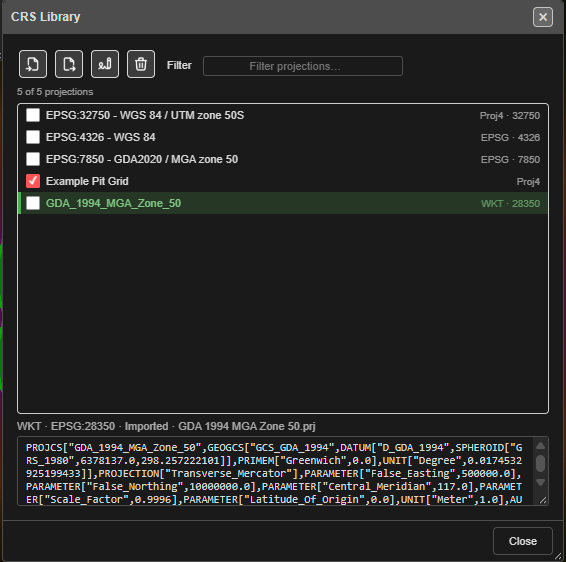Select the Example Pit Grid row
This screenshot has width=566, height=562.
(x=283, y=181)
